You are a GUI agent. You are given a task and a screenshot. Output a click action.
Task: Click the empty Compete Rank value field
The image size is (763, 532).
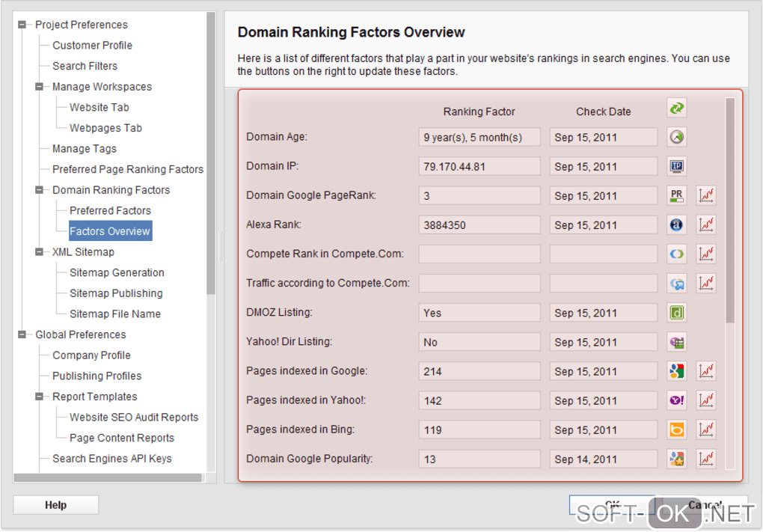point(479,254)
